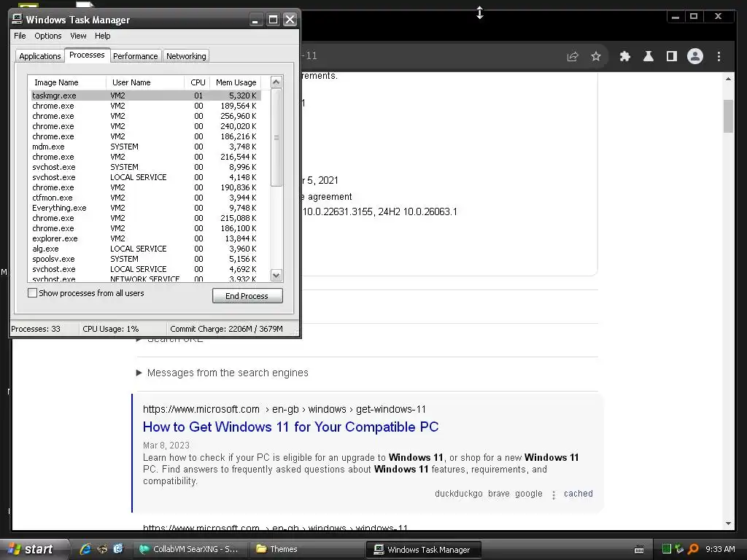Click the network connection tray icon
747x560 pixels.
coord(679,549)
